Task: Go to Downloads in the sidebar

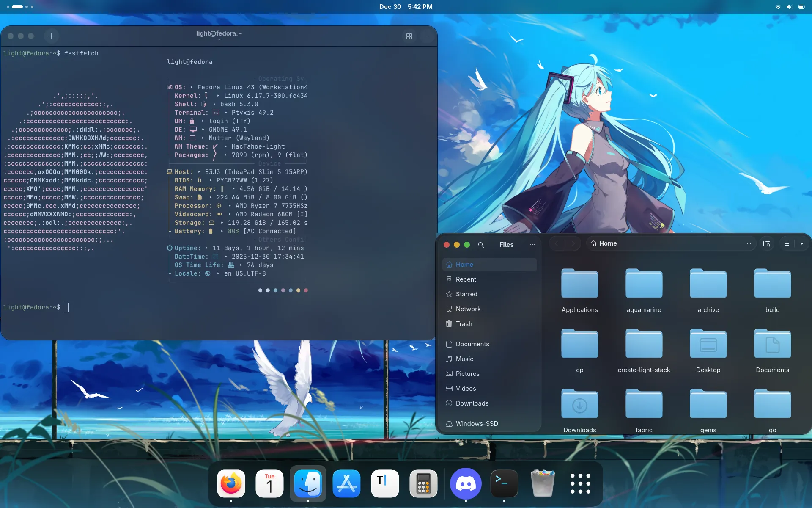Action: [x=472, y=403]
